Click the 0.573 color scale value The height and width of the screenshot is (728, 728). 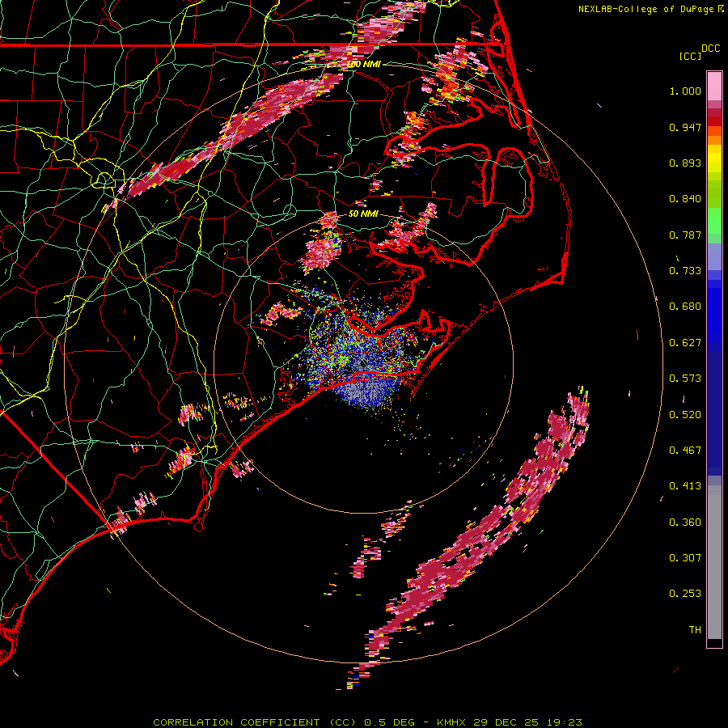click(685, 379)
